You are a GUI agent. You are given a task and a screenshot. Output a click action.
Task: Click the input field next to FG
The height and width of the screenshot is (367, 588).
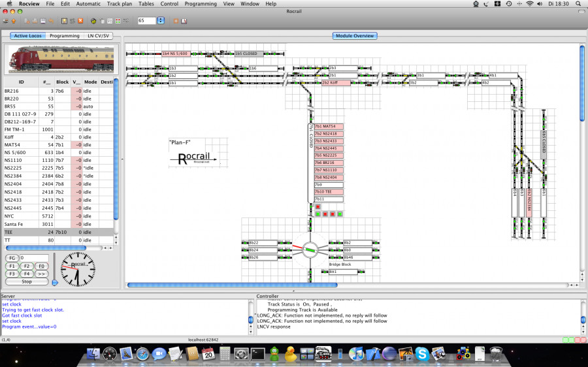[34, 258]
